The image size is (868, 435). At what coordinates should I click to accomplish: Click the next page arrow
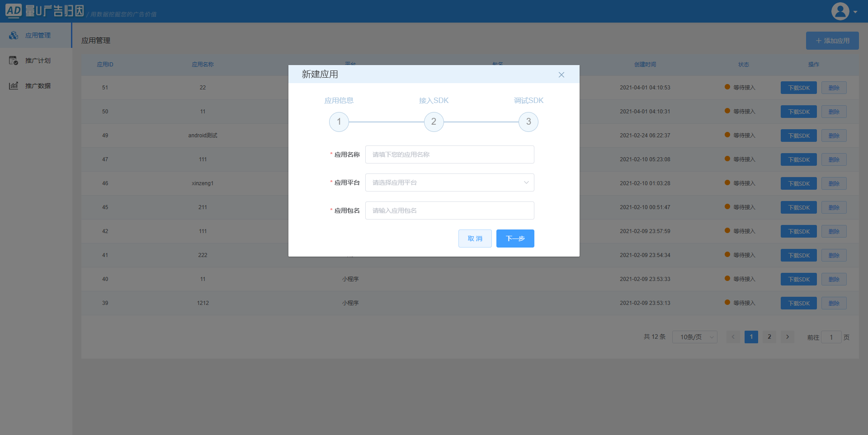pyautogui.click(x=787, y=337)
